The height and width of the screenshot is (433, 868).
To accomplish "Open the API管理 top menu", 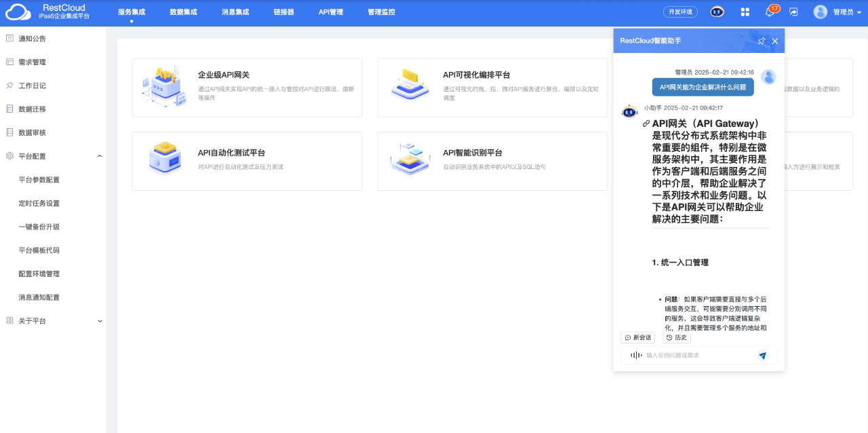I will [331, 12].
